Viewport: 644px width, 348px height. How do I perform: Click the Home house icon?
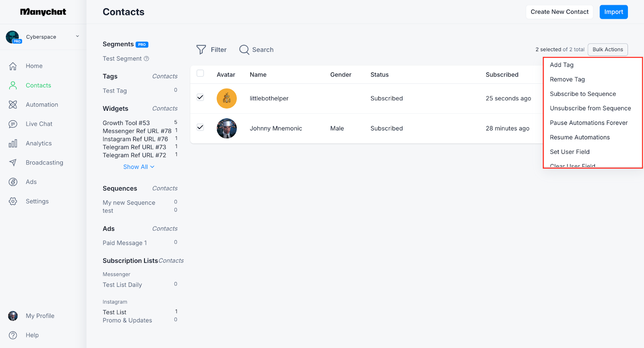[x=13, y=66]
